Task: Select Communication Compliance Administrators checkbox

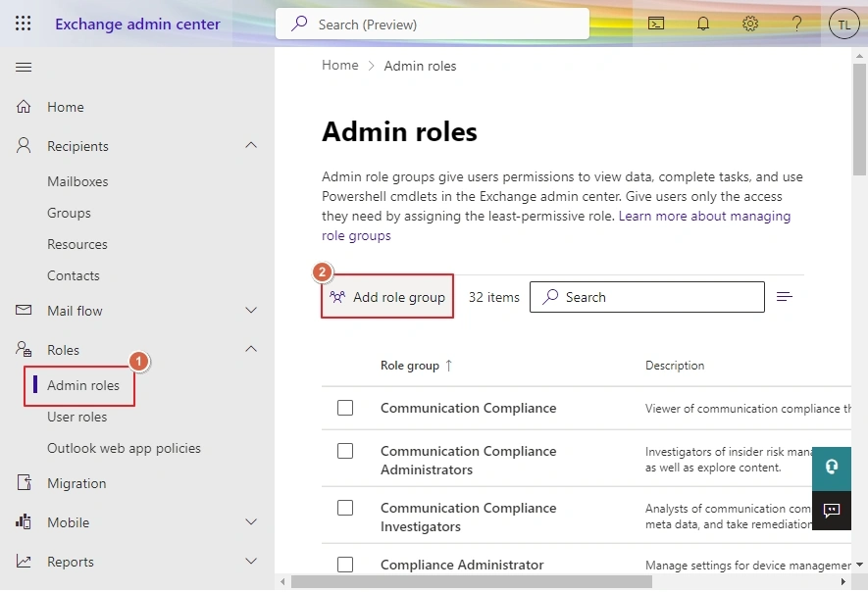Action: [x=345, y=451]
